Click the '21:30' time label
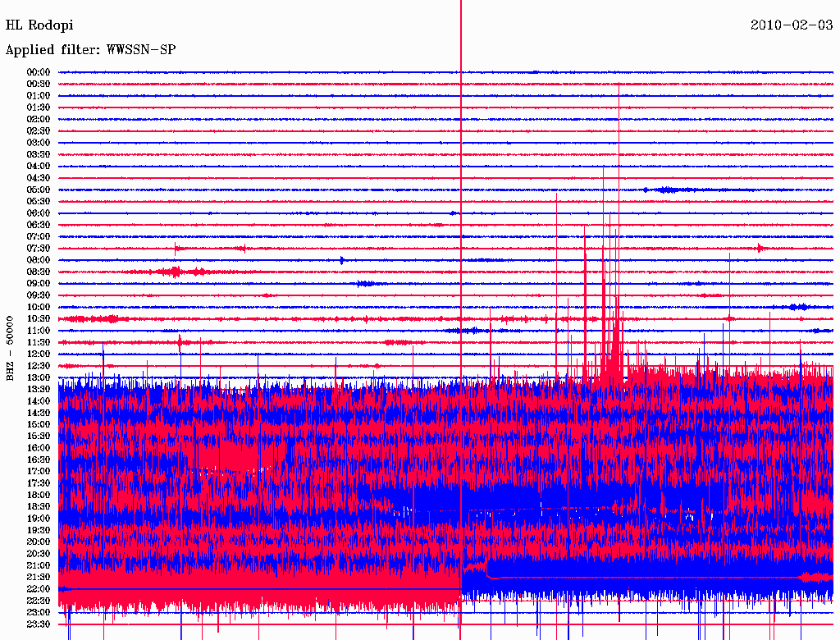Image resolution: width=840 pixels, height=640 pixels. tap(39, 578)
